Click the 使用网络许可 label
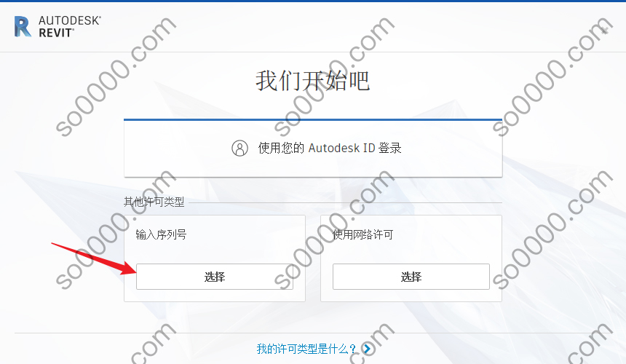 click(363, 234)
